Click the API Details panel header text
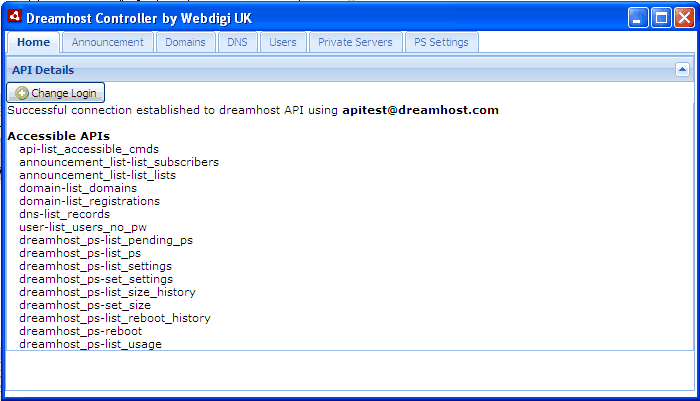The width and height of the screenshot is (700, 401). point(43,70)
